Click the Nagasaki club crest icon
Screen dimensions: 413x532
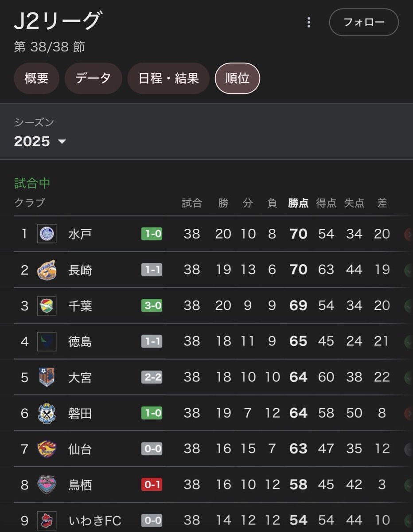47,270
